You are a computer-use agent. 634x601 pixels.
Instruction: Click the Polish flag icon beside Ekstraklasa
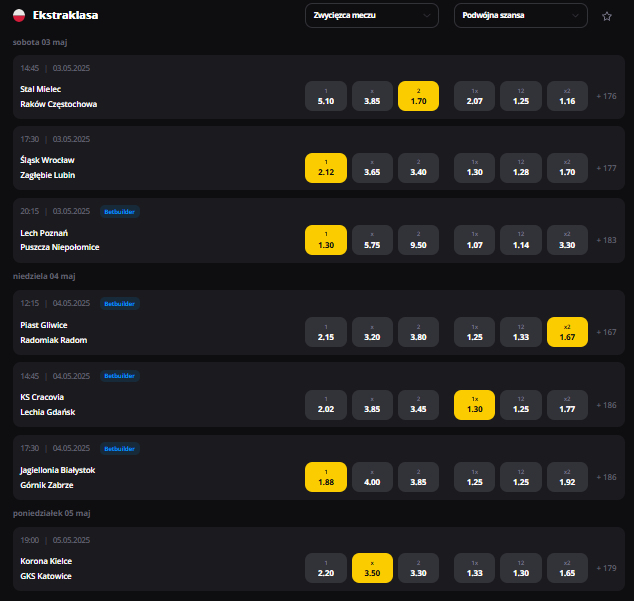tap(19, 15)
